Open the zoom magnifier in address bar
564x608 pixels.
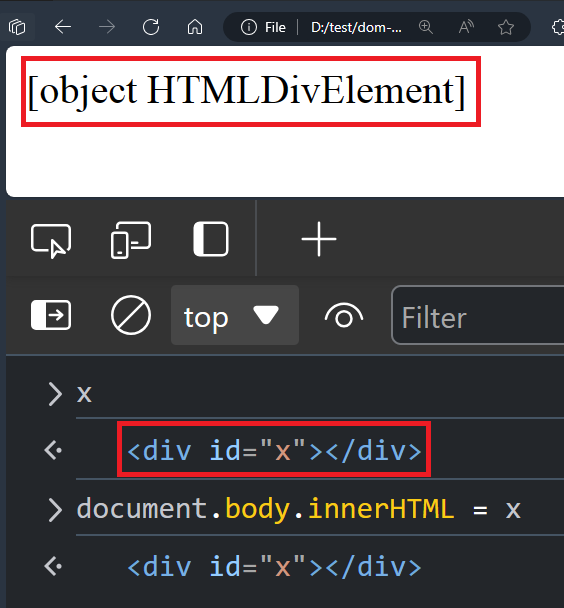tap(426, 27)
